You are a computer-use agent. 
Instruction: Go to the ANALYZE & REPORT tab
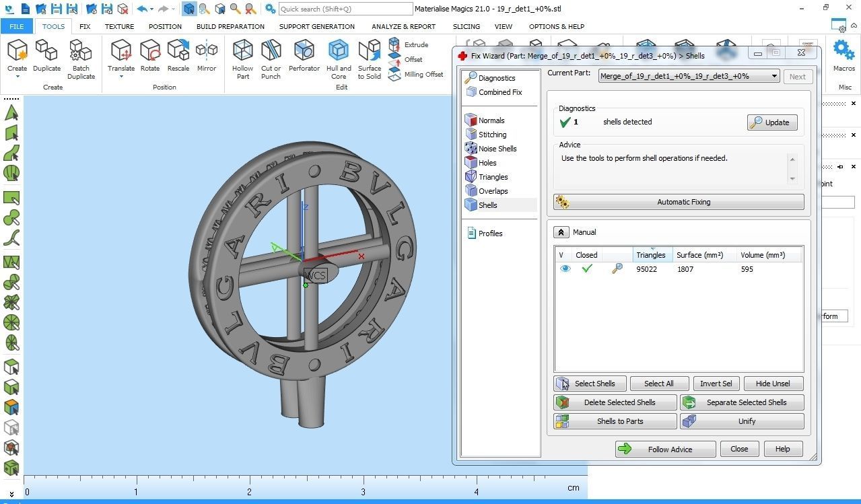[x=404, y=26]
